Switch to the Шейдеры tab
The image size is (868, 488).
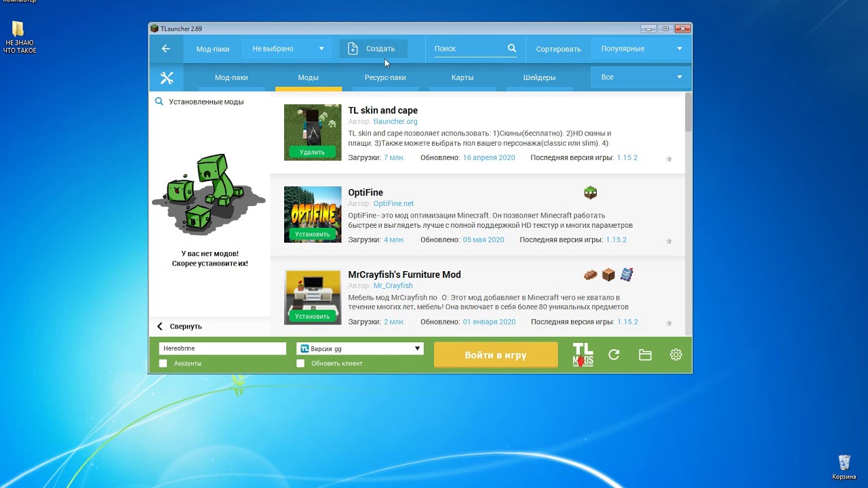click(x=540, y=78)
